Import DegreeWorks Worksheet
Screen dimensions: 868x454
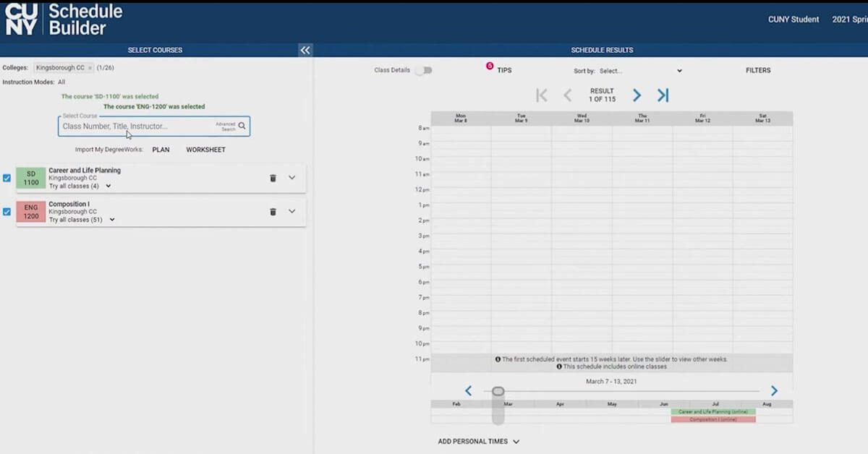tap(205, 150)
